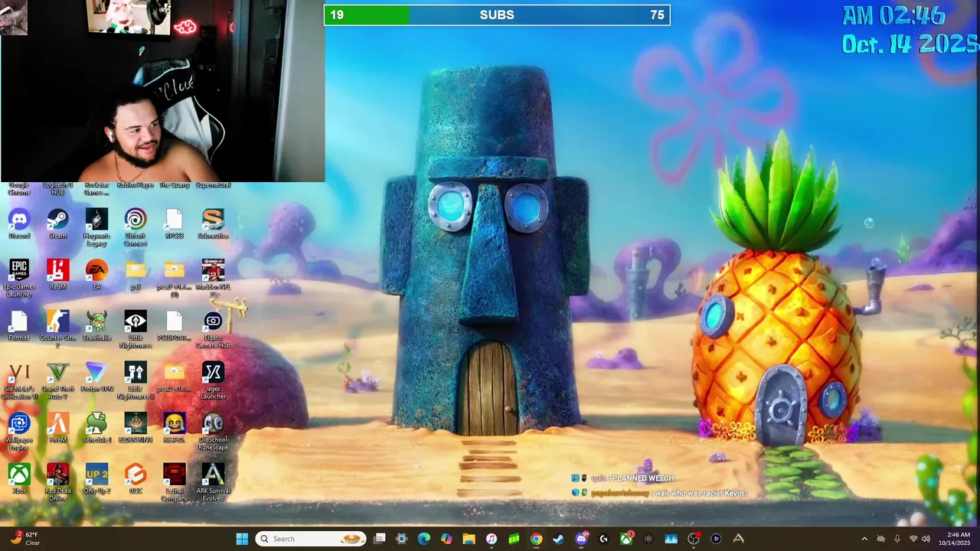Open the Wallpaper Engine desktop shortcut
The width and height of the screenshot is (980, 551).
click(19, 432)
